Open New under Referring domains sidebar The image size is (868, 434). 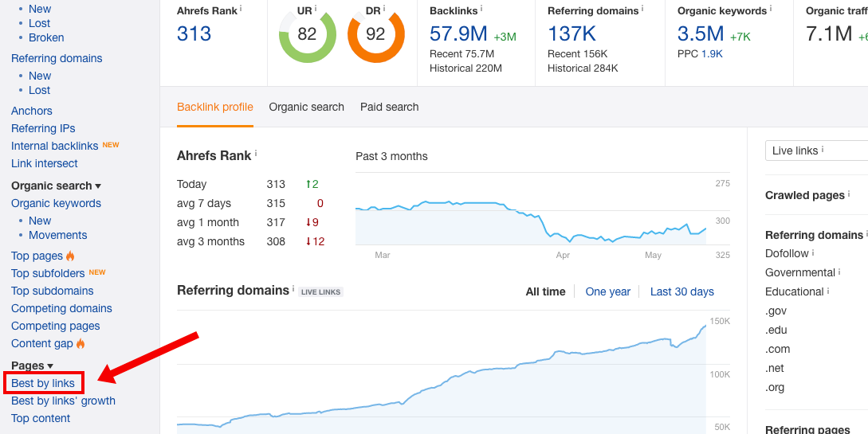(40, 76)
